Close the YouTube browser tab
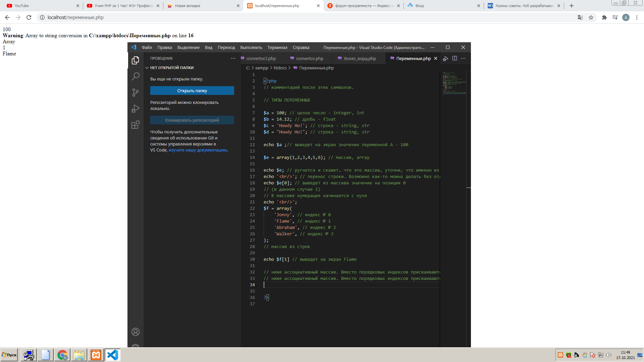This screenshot has height=362, width=644. [x=78, y=6]
